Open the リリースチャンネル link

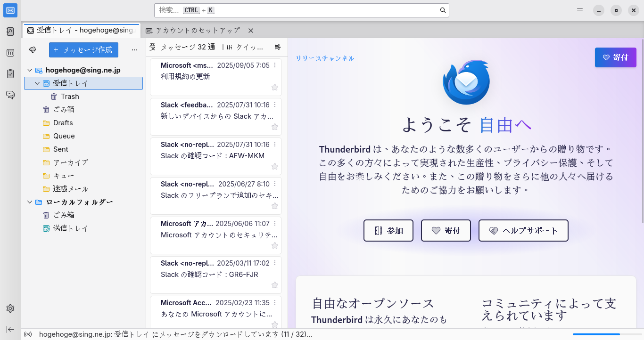(x=325, y=58)
